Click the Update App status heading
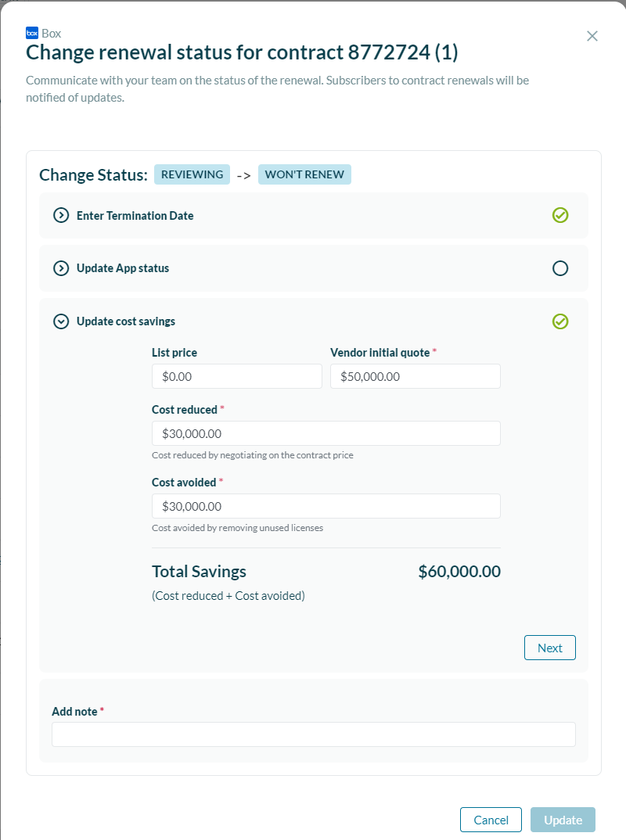This screenshot has width=626, height=840. tap(123, 268)
